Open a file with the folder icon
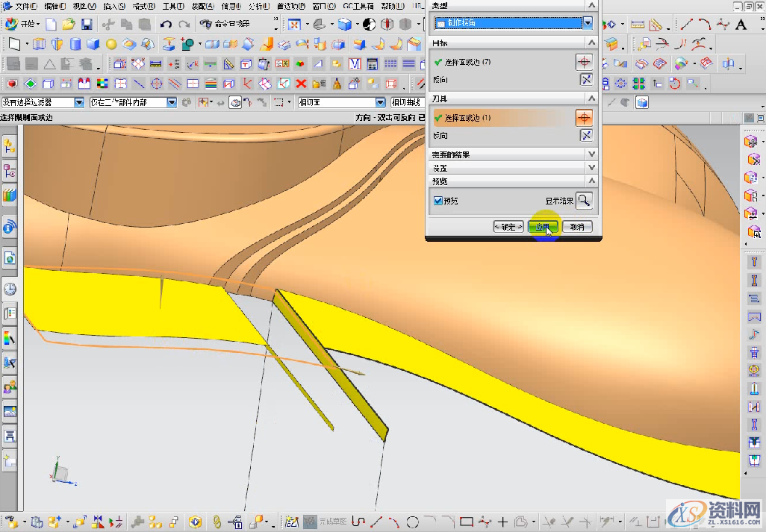 pyautogui.click(x=69, y=25)
